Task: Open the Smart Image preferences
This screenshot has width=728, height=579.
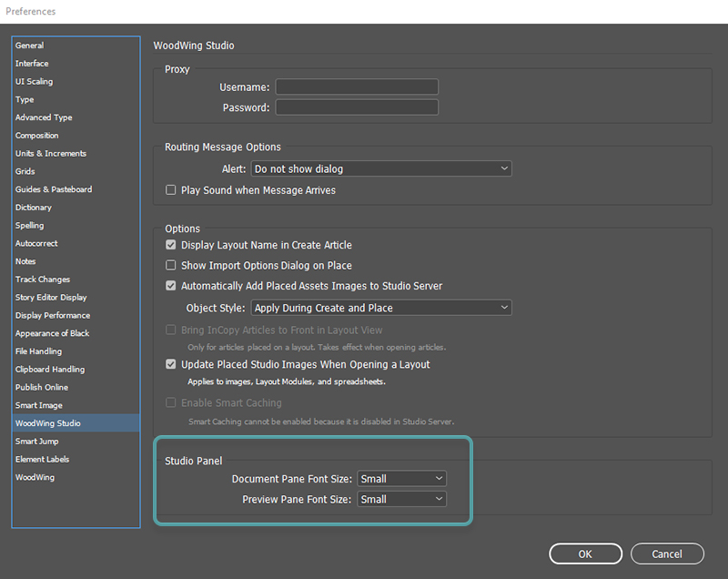Action: 38,405
